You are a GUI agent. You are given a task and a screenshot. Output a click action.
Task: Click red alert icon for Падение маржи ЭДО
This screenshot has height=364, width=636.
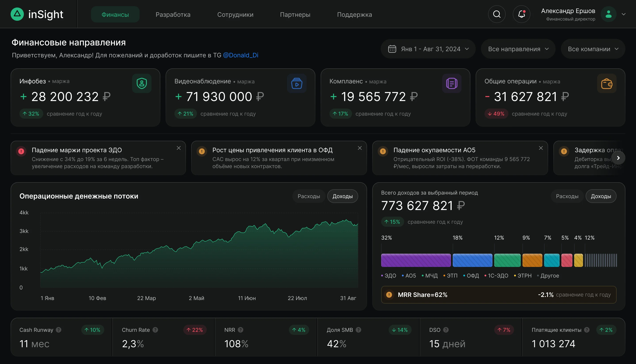pos(21,151)
